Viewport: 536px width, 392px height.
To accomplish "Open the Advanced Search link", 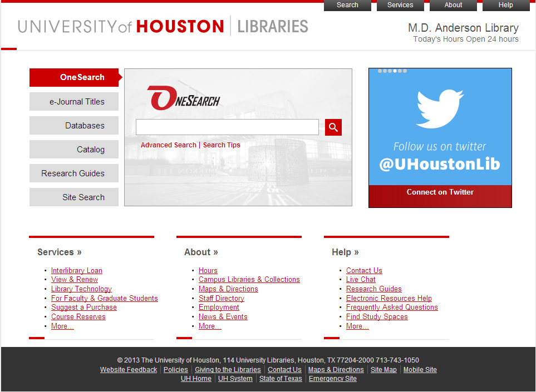I will [169, 145].
